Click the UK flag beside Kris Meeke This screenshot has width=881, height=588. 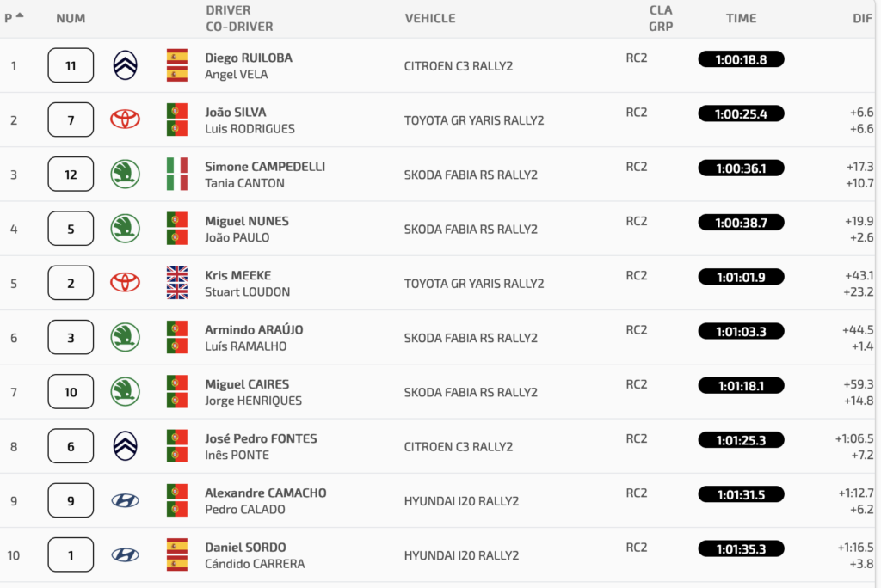coord(177,283)
